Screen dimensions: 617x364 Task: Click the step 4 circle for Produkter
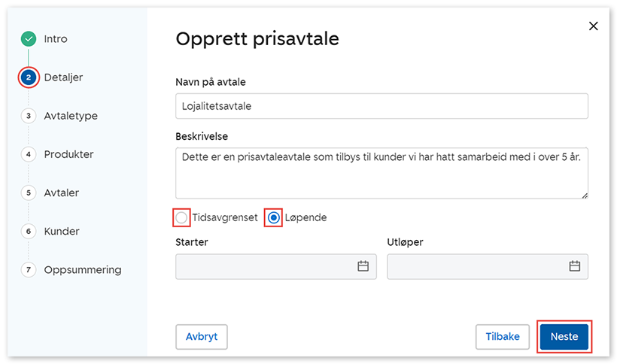point(29,154)
